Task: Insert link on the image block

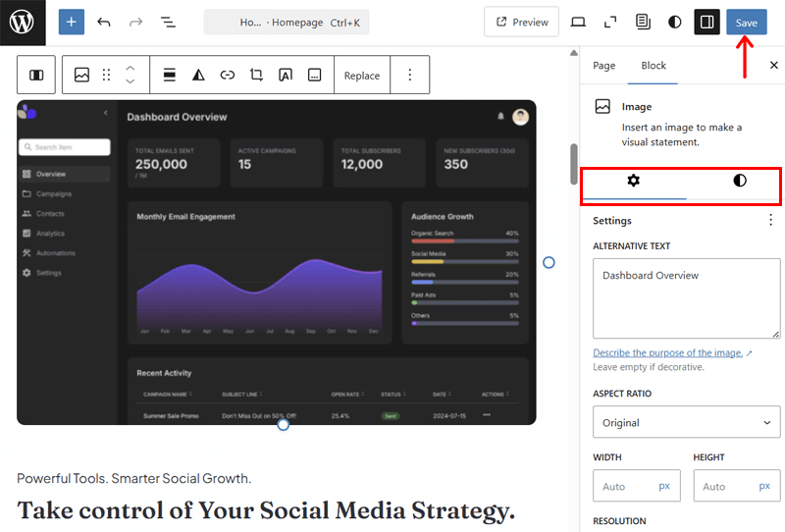Action: [228, 75]
